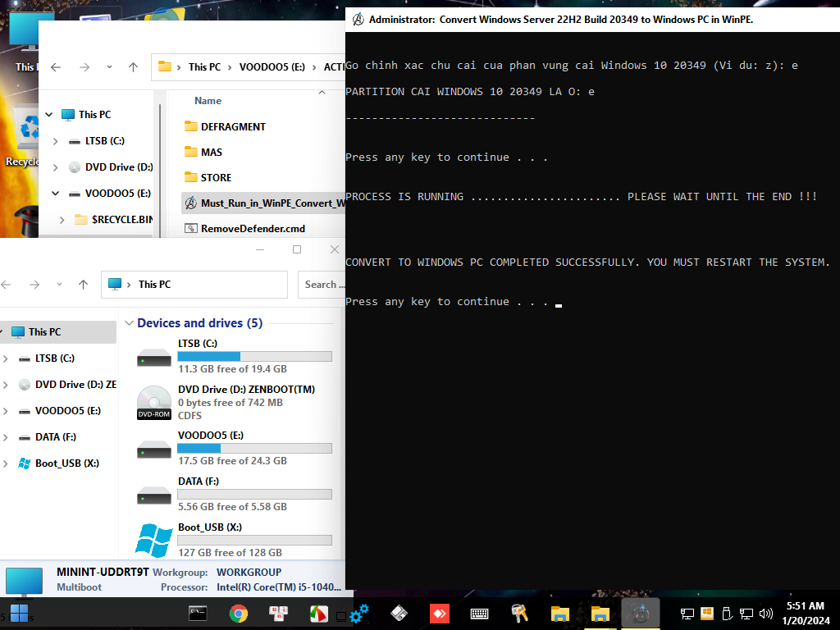Select LTSB (C:) in upper tree

104,141
